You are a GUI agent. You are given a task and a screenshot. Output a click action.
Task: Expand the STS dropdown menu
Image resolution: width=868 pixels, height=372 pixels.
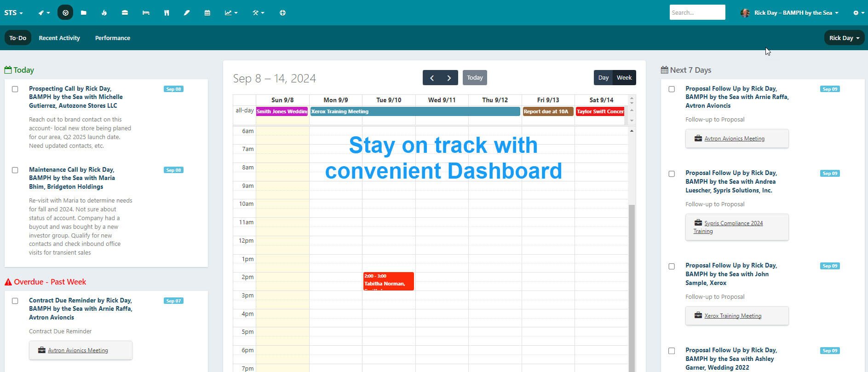point(13,13)
